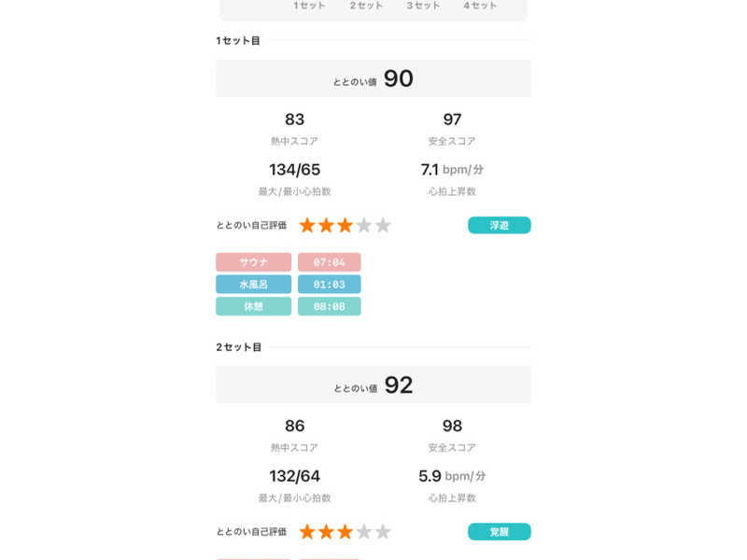
Task: Select the 1セット label at top
Action: 310,6
